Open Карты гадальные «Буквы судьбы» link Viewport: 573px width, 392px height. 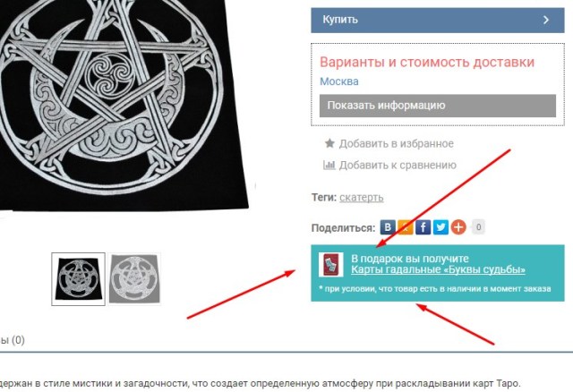click(x=438, y=269)
